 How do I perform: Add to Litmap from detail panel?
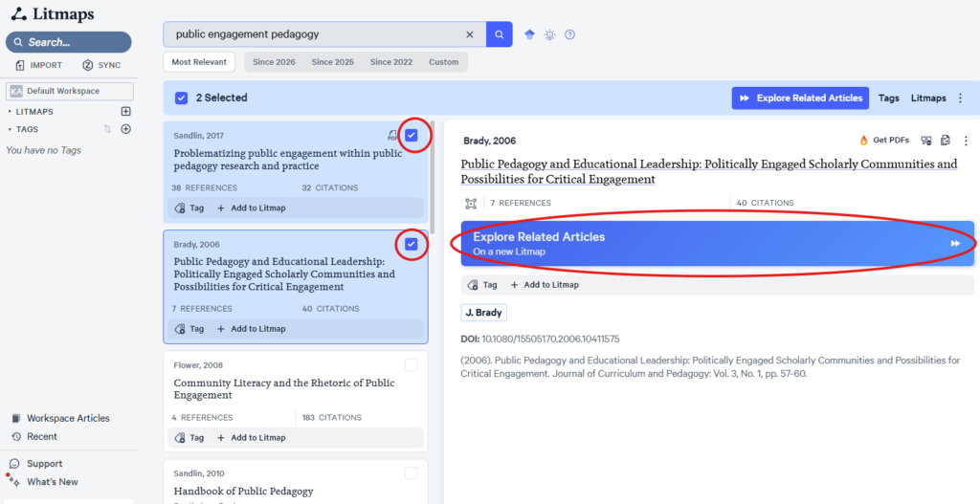point(545,285)
